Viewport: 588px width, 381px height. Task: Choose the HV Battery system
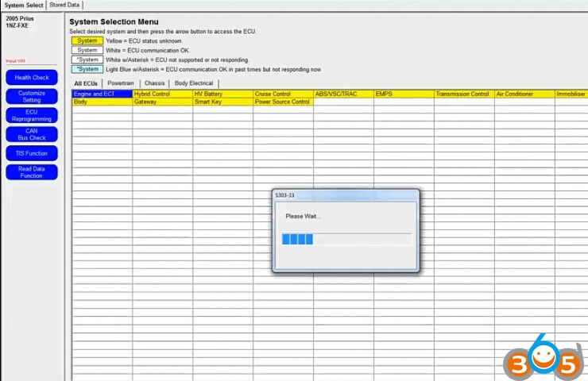click(222, 94)
